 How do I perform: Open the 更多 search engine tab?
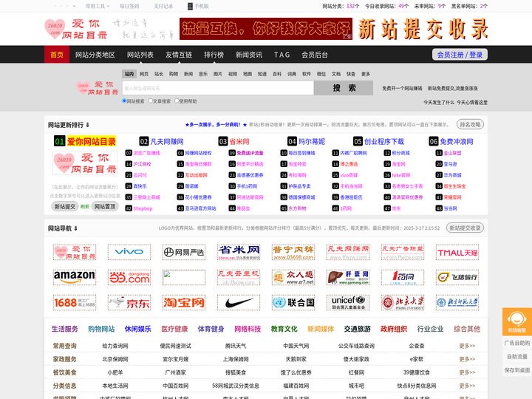pos(366,74)
